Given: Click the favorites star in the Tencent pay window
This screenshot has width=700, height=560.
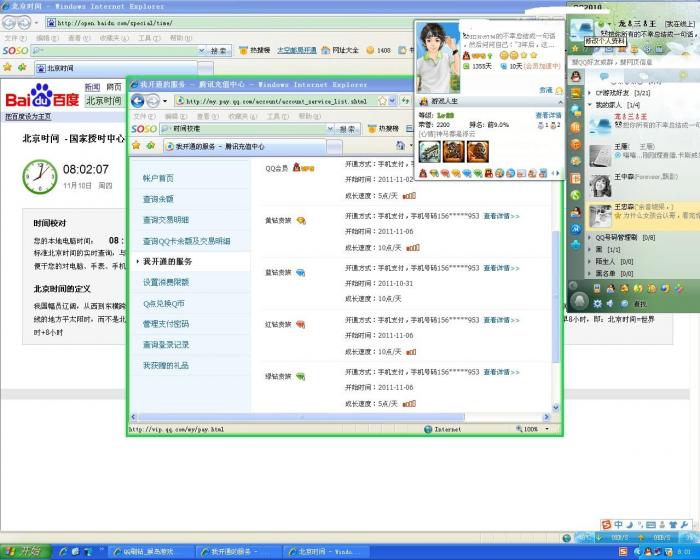Looking at the screenshot, I should [x=136, y=146].
